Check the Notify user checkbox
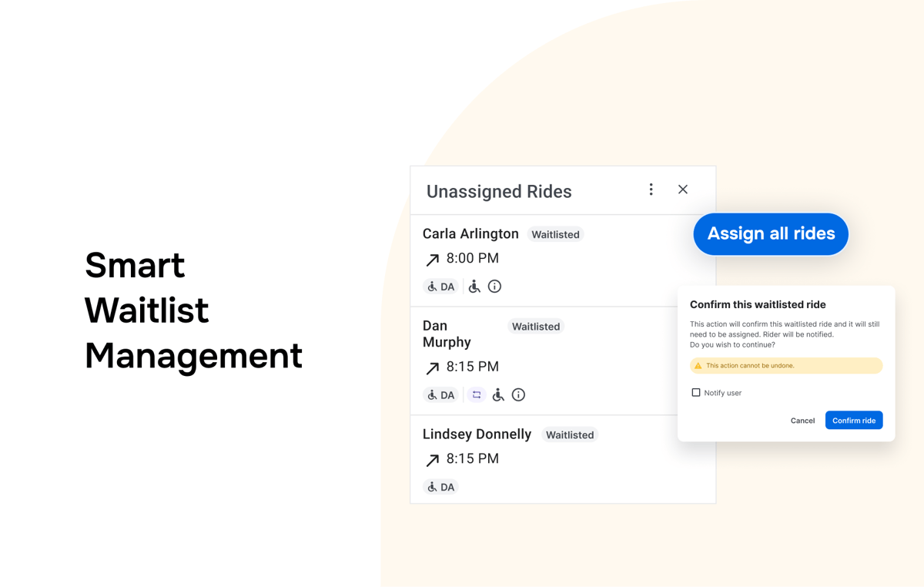This screenshot has height=587, width=924. click(x=696, y=393)
